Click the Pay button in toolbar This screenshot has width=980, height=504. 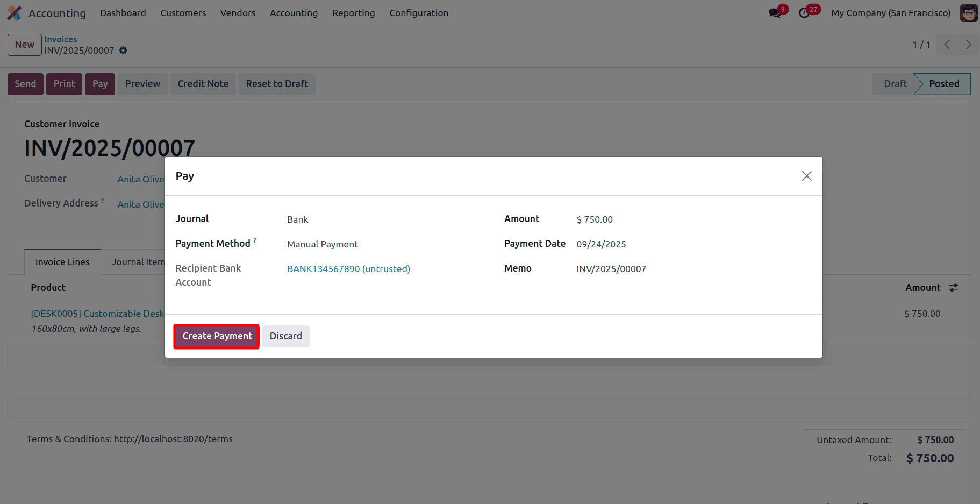pos(100,84)
